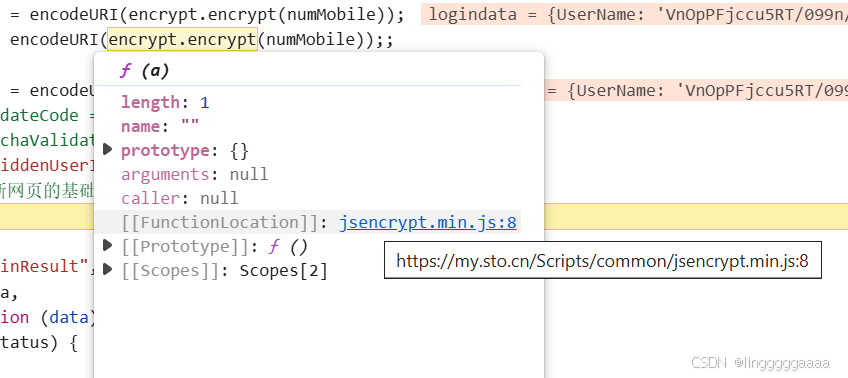The width and height of the screenshot is (848, 378).
Task: Click encodeURI in the first code line
Action: [x=75, y=15]
